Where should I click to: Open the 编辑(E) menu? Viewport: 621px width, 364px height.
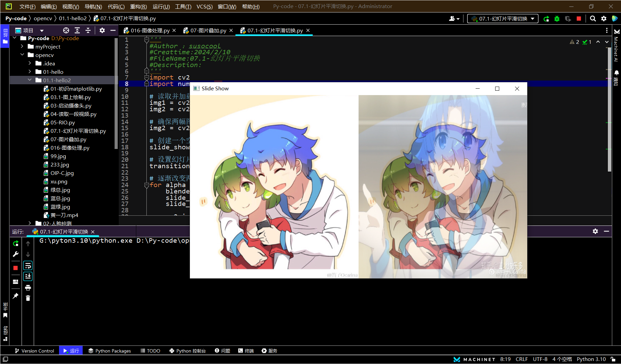click(x=49, y=6)
